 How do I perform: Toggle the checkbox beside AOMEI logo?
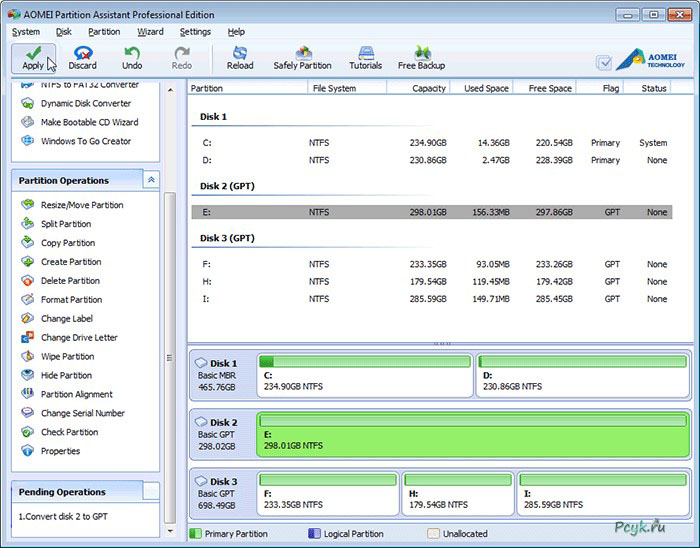(x=603, y=62)
